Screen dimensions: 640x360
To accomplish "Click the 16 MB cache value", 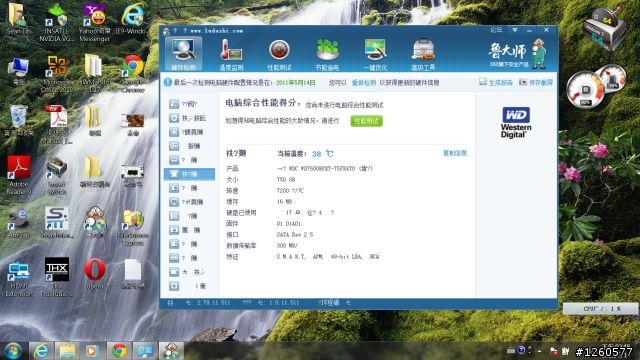I will tap(284, 202).
